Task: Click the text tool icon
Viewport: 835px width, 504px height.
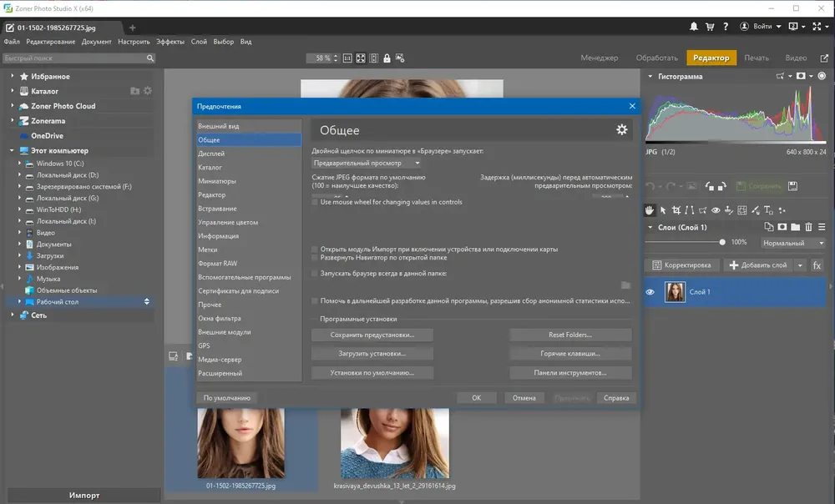Action: click(768, 210)
